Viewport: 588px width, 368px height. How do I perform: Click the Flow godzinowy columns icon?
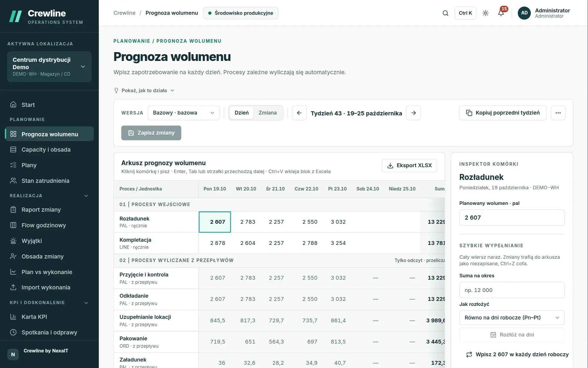pos(13,225)
